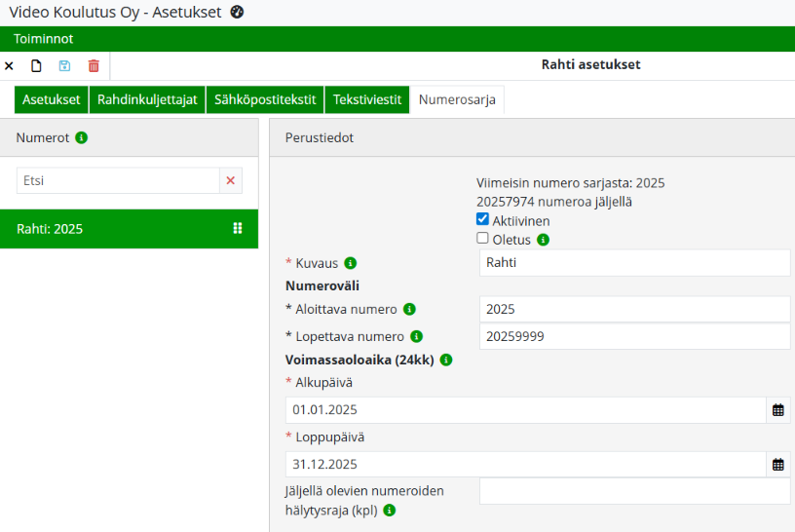Viewport: 795px width, 532px height.
Task: Uncheck the Aktiivinen checkbox
Action: [x=483, y=220]
